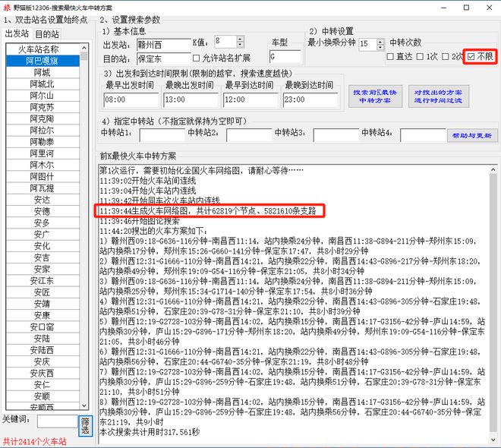501x448 pixels.
Task: Click the 中转站3 input box
Action: [336, 135]
